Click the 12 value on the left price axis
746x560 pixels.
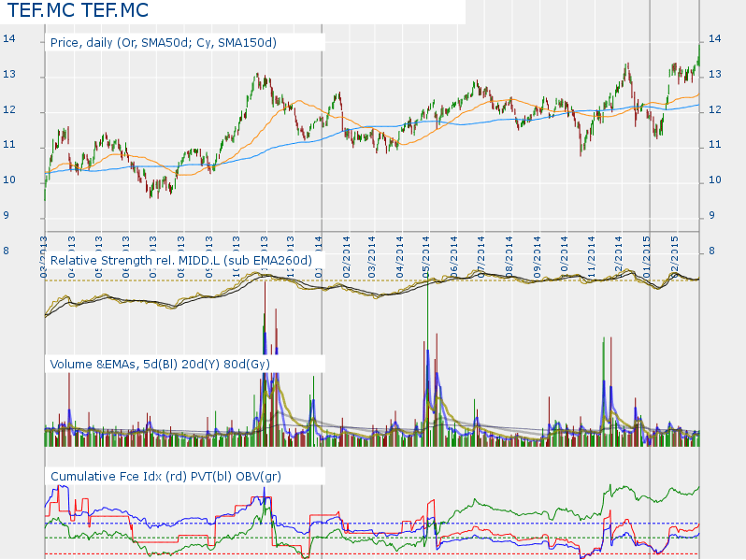pyautogui.click(x=9, y=110)
